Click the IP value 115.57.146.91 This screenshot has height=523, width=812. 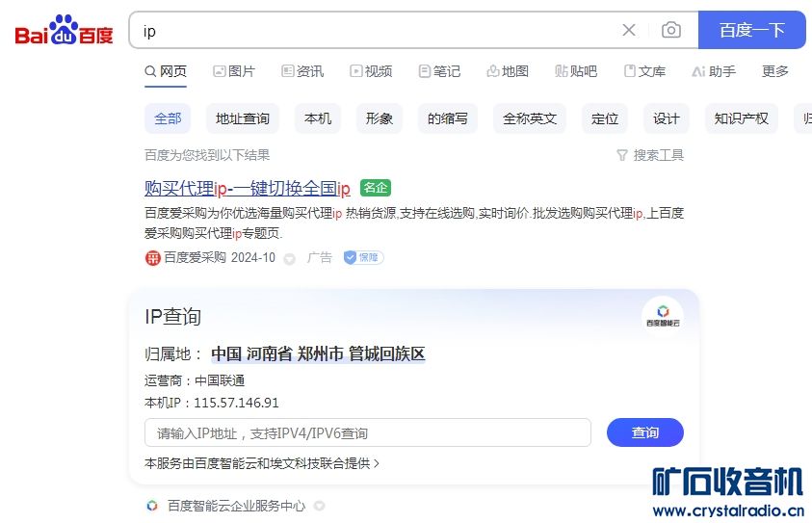pos(236,403)
